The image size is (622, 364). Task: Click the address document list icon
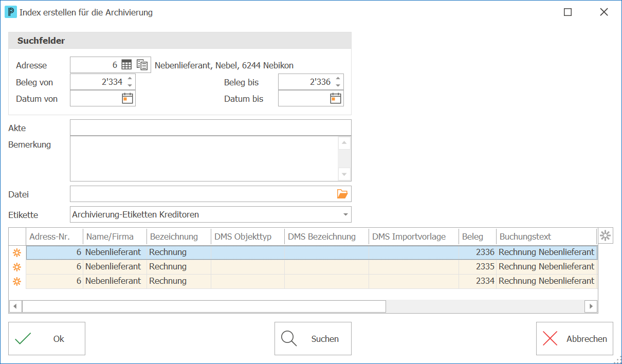point(142,65)
